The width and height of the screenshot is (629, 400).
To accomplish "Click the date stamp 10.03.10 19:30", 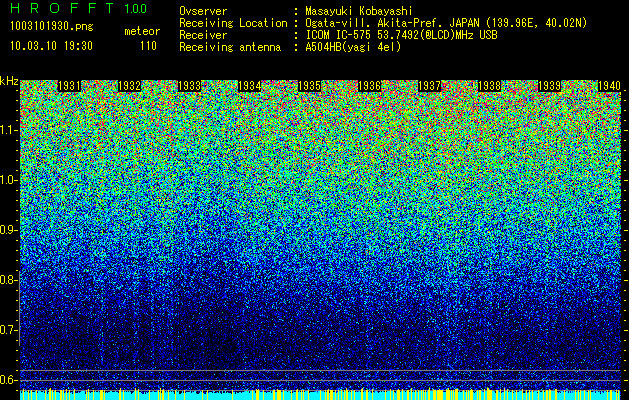I will (51, 46).
